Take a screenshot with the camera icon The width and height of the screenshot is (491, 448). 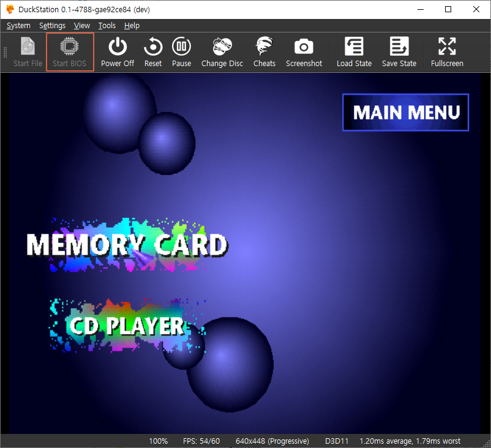(304, 52)
